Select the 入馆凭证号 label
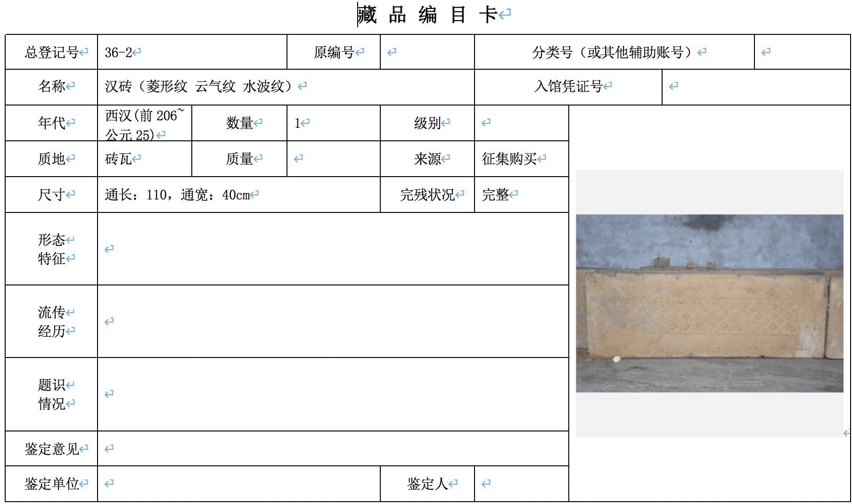 [x=568, y=87]
